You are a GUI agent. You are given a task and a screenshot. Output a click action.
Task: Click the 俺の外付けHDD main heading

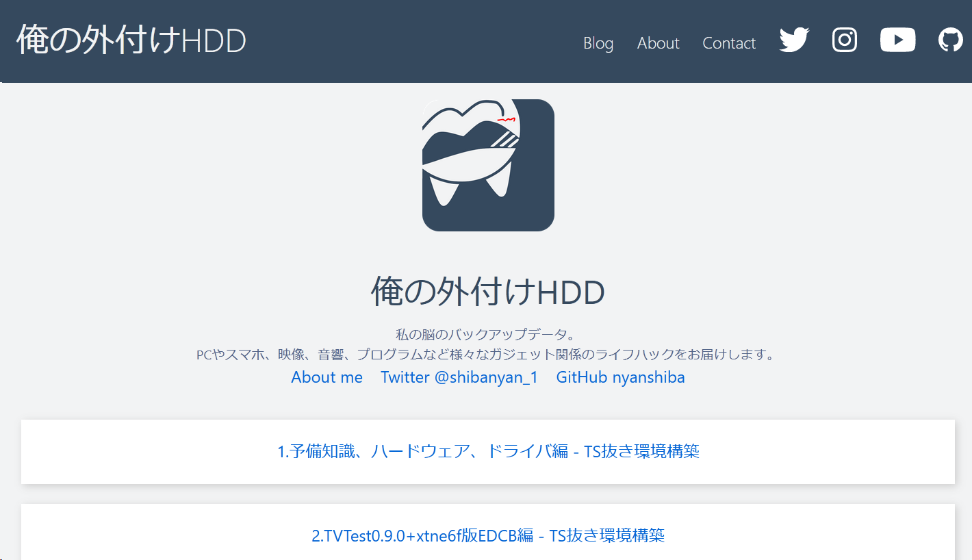click(487, 292)
